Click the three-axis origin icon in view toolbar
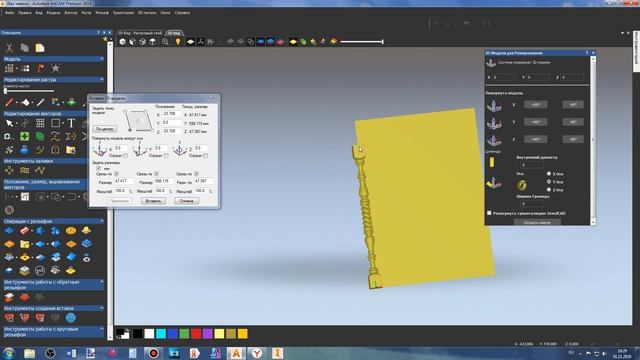 [x=200, y=42]
